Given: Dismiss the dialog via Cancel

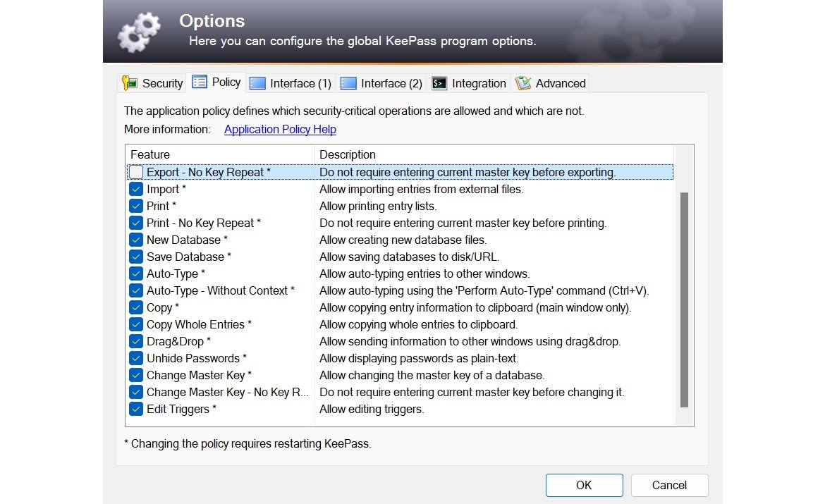Looking at the screenshot, I should click(668, 485).
